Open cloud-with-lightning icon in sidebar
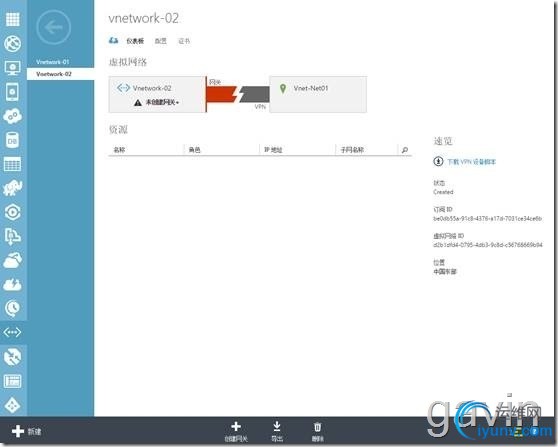Viewport: 558px width, 447px height. pos(12,284)
